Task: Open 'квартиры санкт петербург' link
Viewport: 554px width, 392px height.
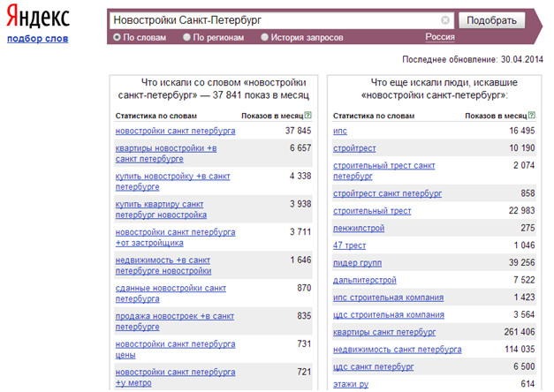Action: [x=384, y=332]
